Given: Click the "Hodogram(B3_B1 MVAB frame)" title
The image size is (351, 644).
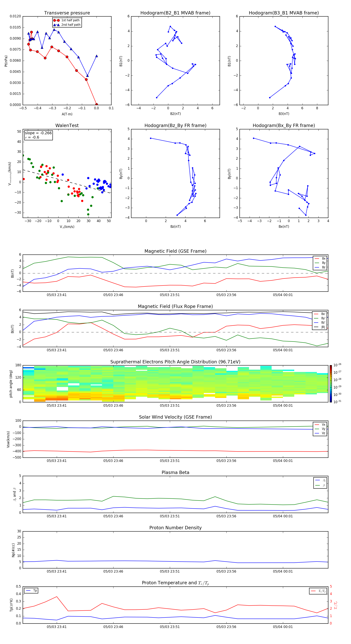Looking at the screenshot, I should (284, 13).
